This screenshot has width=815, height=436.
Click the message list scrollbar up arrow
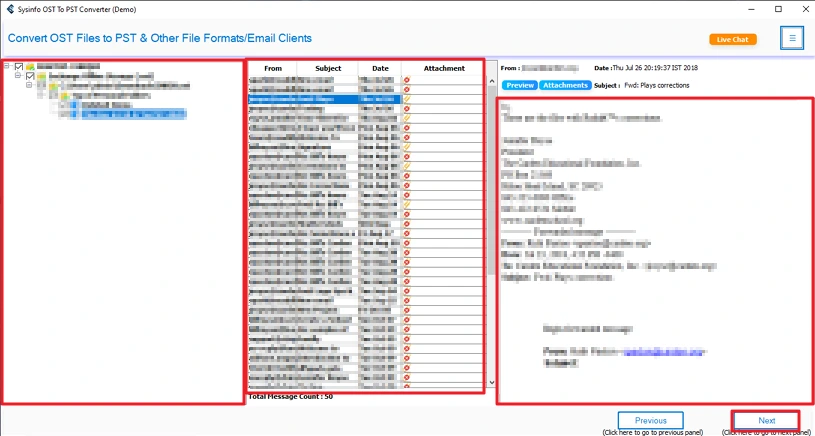491,81
